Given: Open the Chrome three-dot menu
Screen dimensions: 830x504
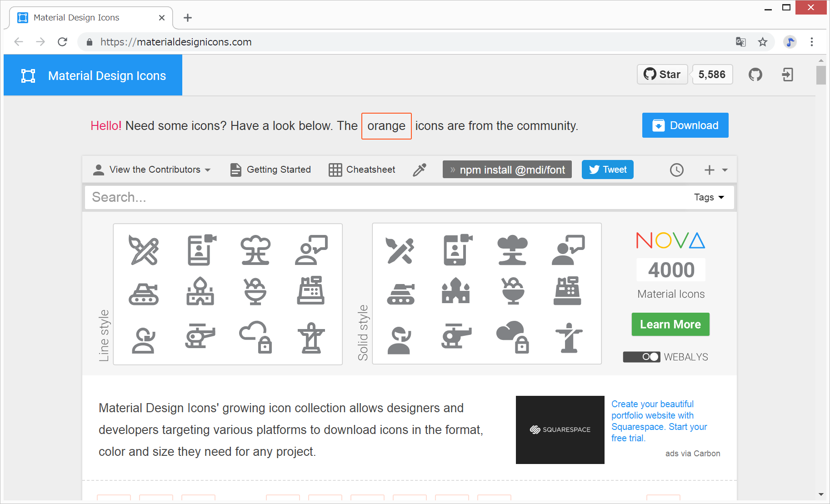Looking at the screenshot, I should (811, 42).
